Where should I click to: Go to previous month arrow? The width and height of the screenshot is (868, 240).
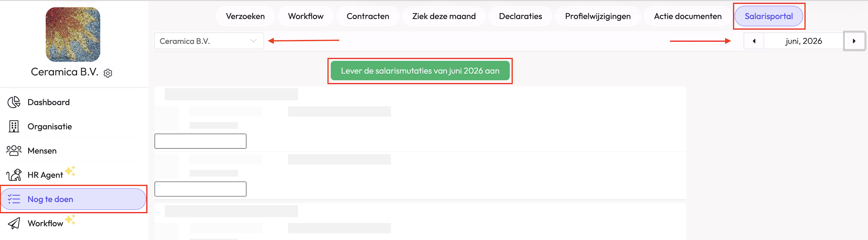(x=754, y=41)
